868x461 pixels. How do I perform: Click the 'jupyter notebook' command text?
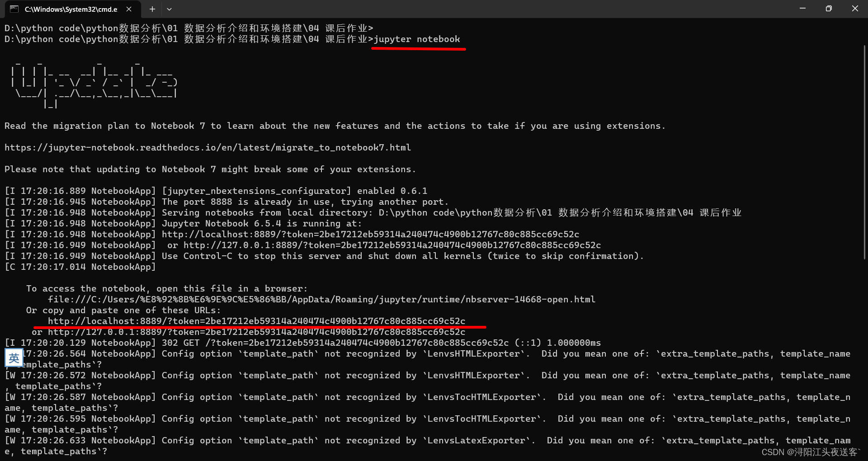point(417,39)
